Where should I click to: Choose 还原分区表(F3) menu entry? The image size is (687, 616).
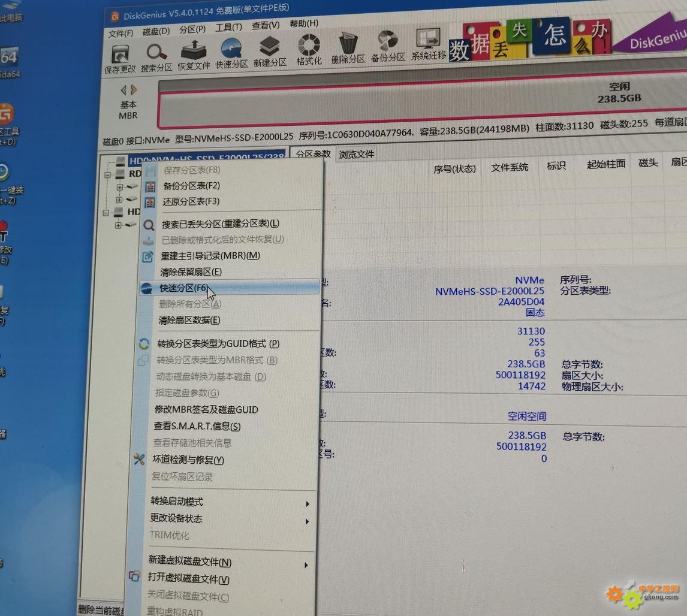click(191, 201)
